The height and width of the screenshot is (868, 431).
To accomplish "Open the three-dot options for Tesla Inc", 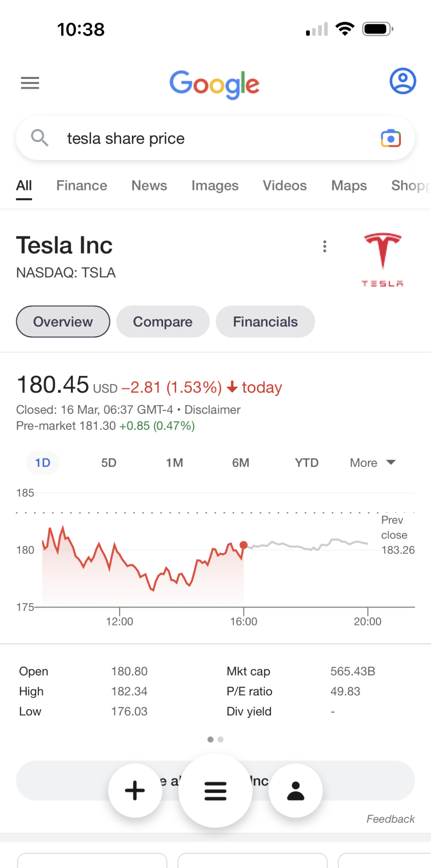I will click(325, 247).
